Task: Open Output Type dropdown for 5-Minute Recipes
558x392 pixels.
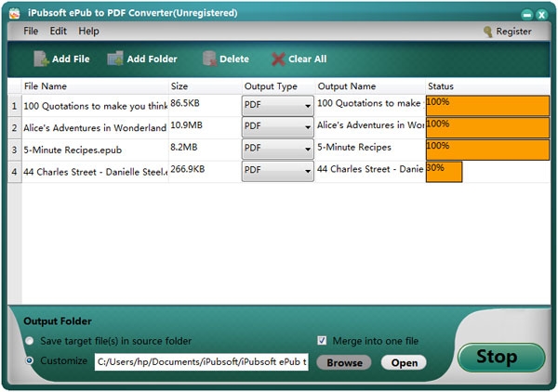Action: point(277,149)
